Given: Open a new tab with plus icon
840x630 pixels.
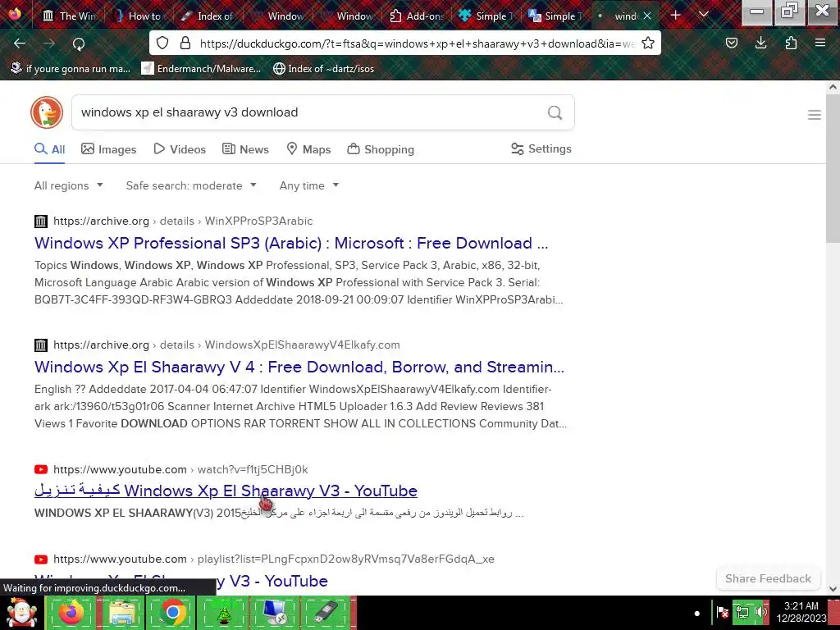Looking at the screenshot, I should pyautogui.click(x=676, y=16).
